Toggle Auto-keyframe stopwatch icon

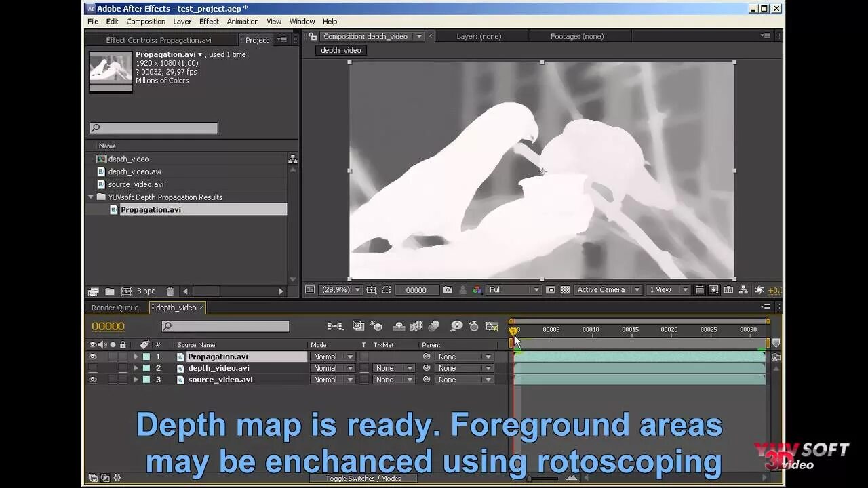pos(474,326)
